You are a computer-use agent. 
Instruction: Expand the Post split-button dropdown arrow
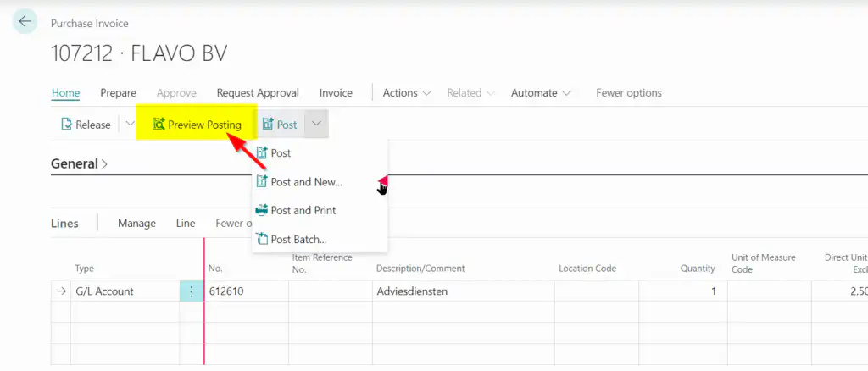(316, 125)
